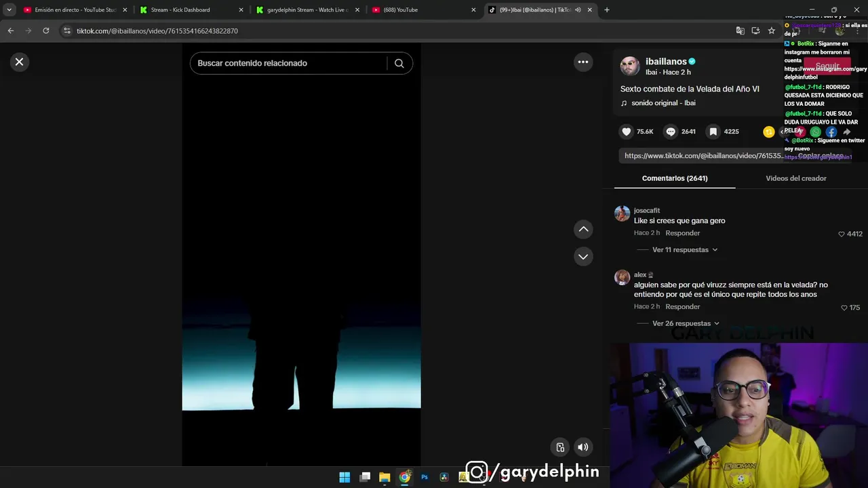Share the video via the Facebook icon

click(x=831, y=132)
